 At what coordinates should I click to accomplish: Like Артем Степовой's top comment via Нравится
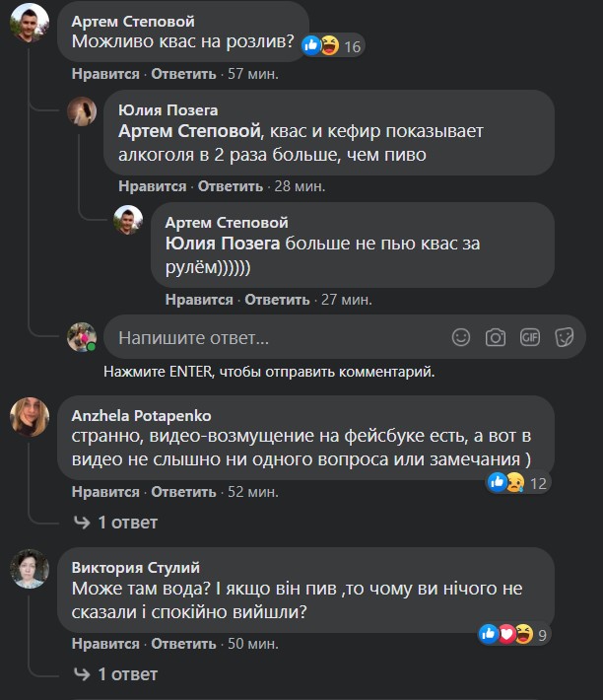coord(105,74)
